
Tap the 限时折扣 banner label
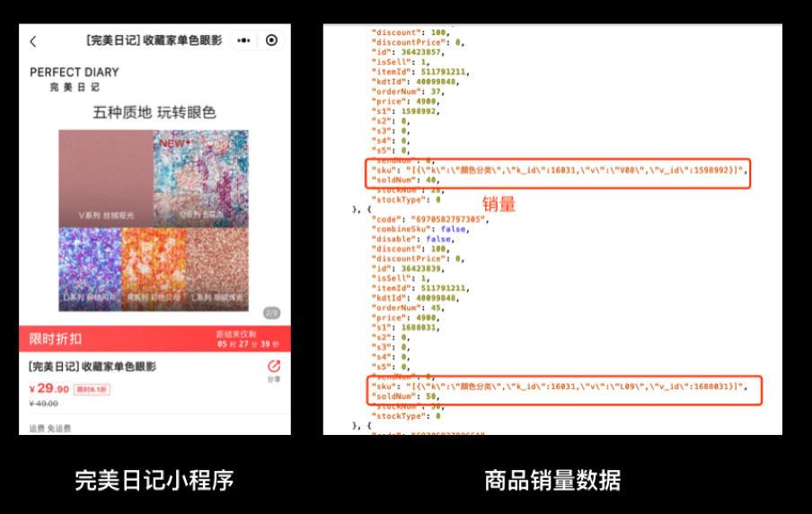click(x=56, y=340)
